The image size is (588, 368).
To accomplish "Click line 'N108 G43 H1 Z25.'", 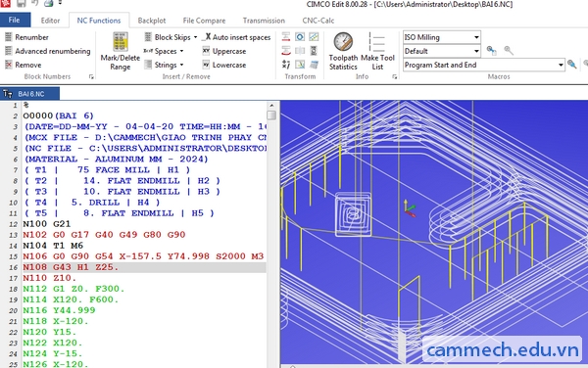I will pos(71,267).
